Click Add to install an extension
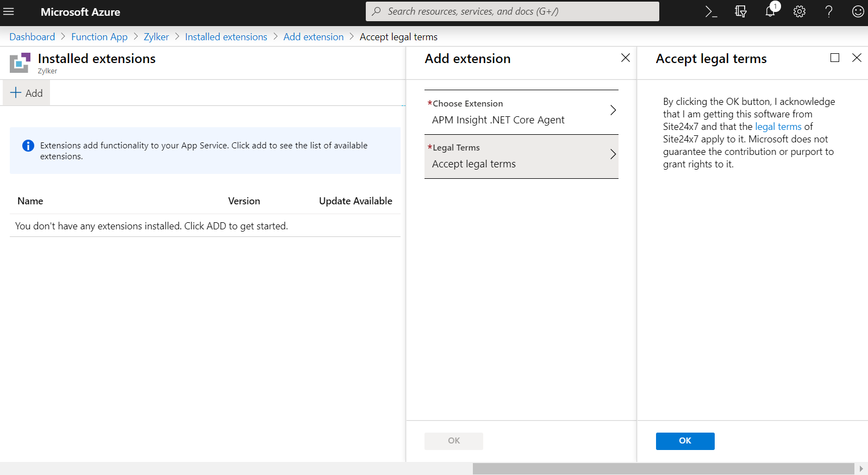 pos(27,93)
